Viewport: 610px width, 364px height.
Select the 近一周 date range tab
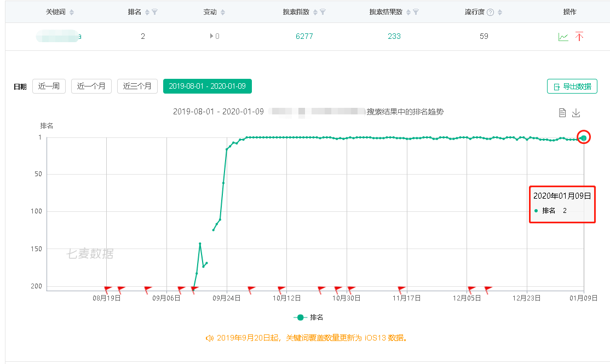click(49, 86)
